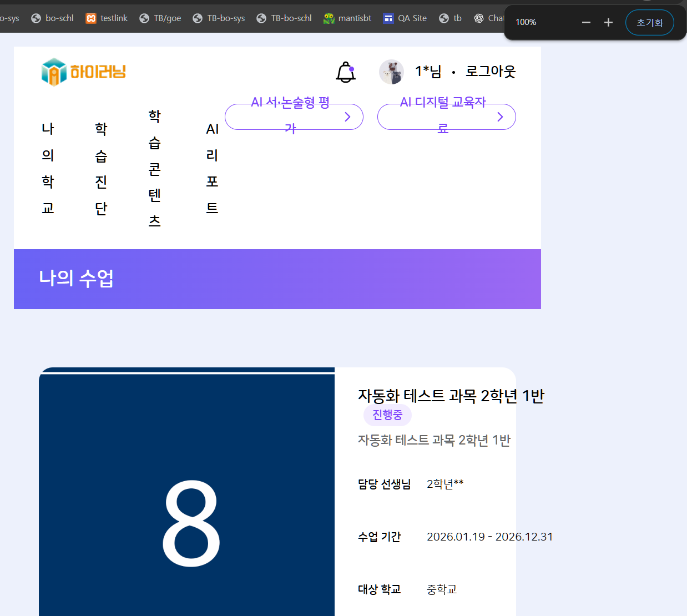Screen dimensions: 687x616
Task: Open the AI 리포트 menu
Action: pos(212,168)
